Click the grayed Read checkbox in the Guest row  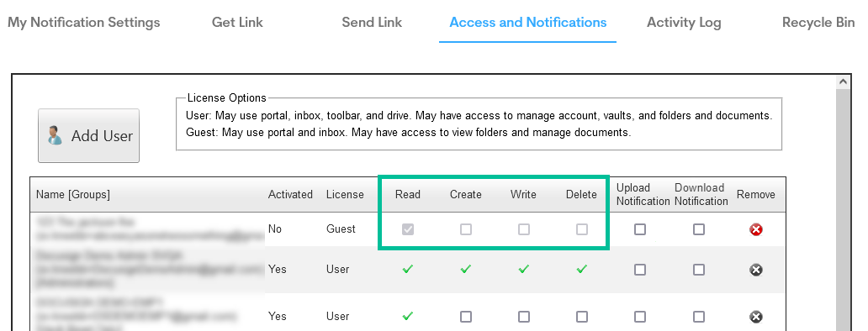(x=408, y=229)
